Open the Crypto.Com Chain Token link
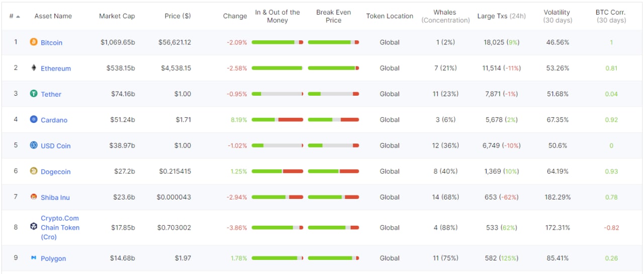Screen dimensions: 644x274 [60, 228]
